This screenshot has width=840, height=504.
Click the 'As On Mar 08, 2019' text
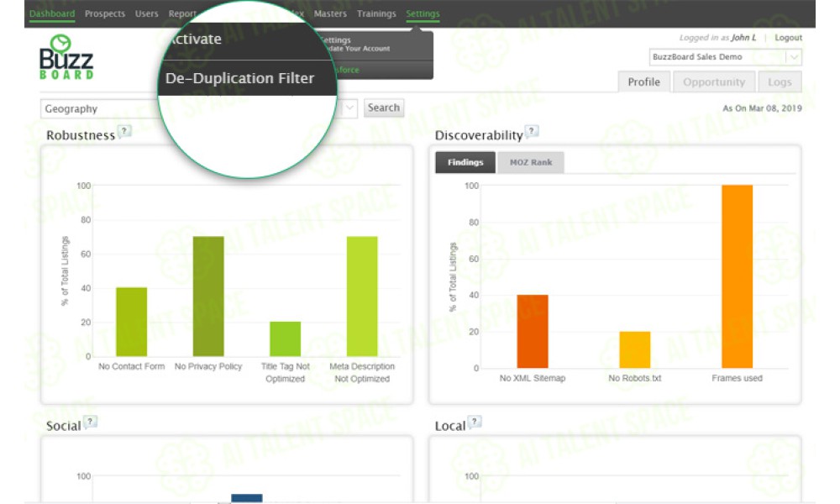pyautogui.click(x=762, y=108)
